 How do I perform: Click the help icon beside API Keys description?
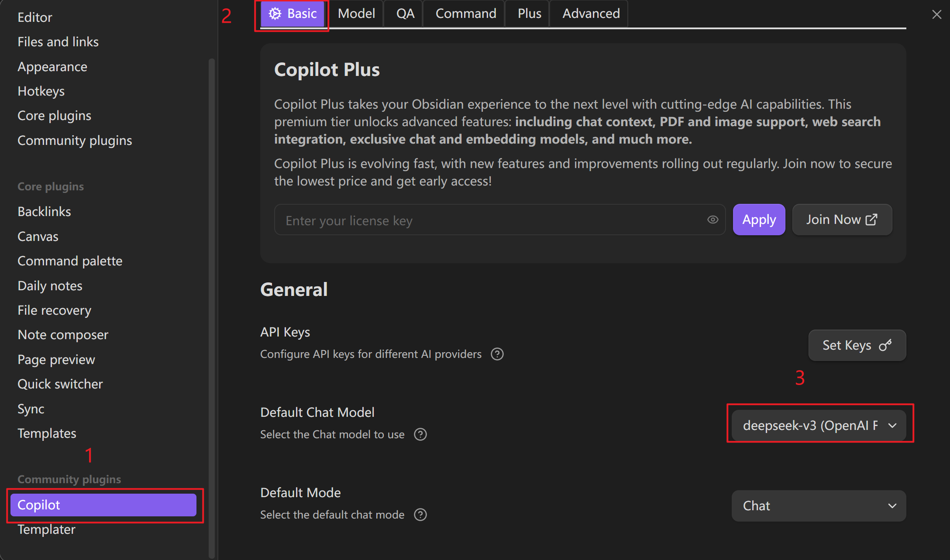pyautogui.click(x=497, y=354)
